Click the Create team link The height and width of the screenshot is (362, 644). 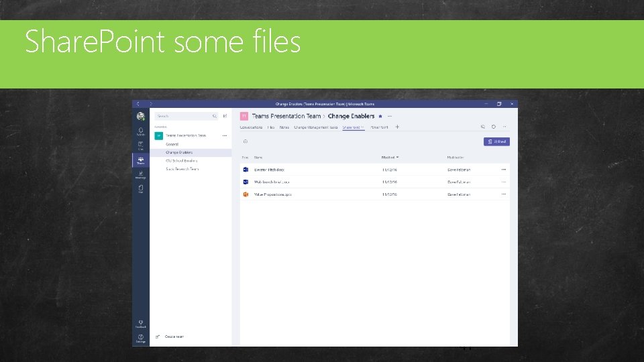point(174,337)
